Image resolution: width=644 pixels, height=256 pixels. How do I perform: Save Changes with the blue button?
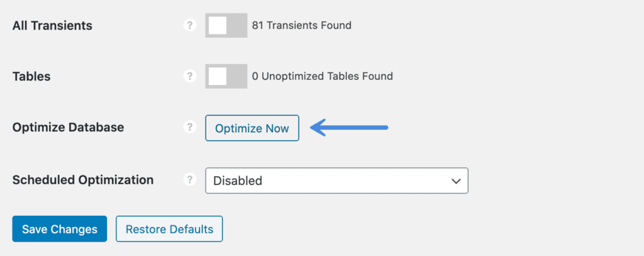[x=60, y=229]
